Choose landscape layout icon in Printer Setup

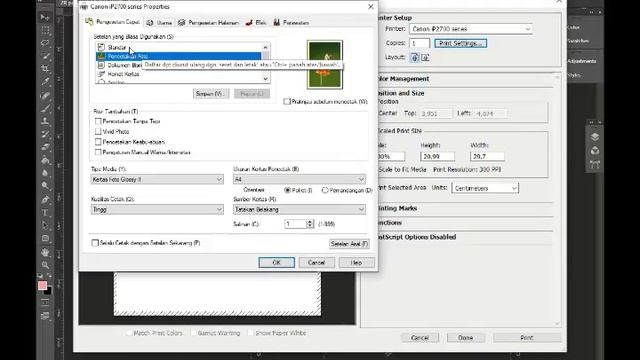point(425,58)
